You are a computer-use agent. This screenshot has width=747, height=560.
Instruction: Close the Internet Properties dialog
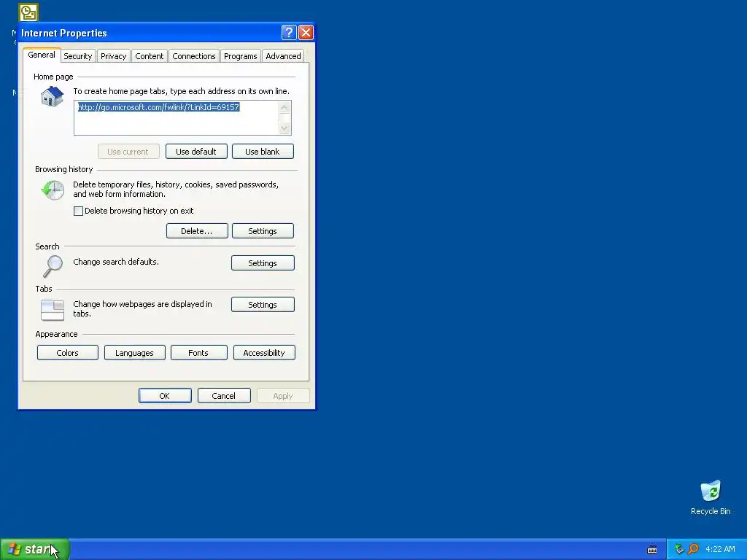[306, 32]
